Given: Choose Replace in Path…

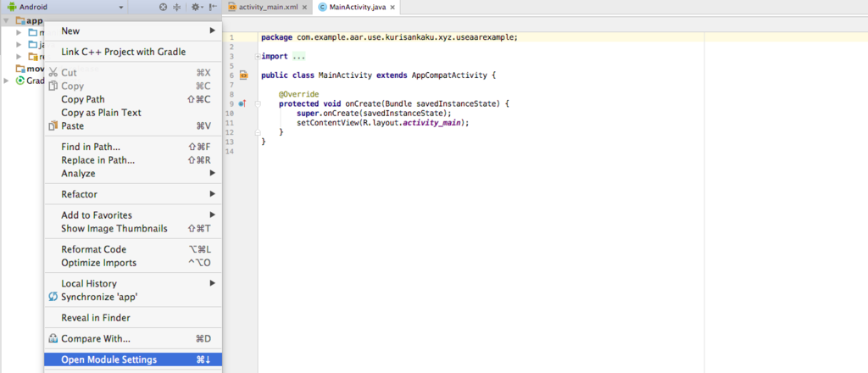Looking at the screenshot, I should (x=133, y=160).
